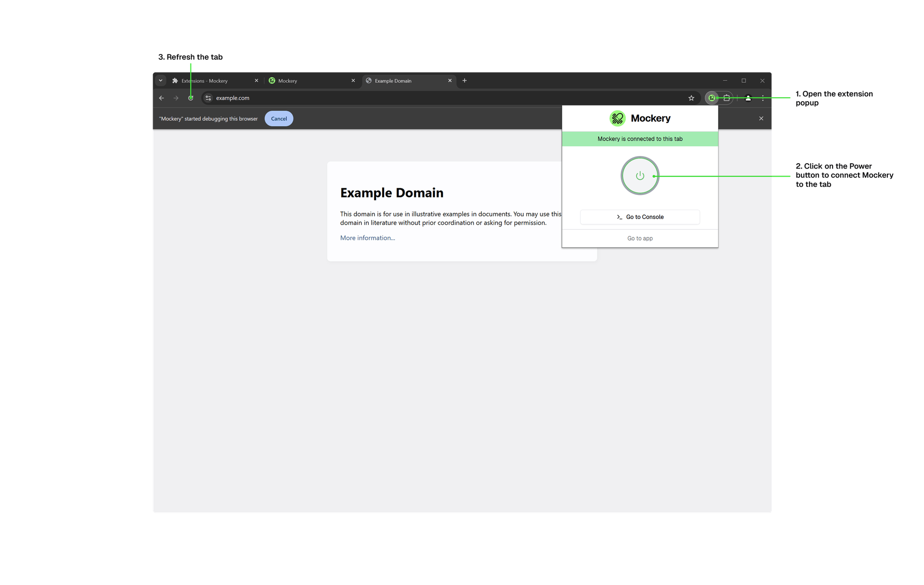Open the Go to app link
The width and height of the screenshot is (924, 585).
pos(640,238)
